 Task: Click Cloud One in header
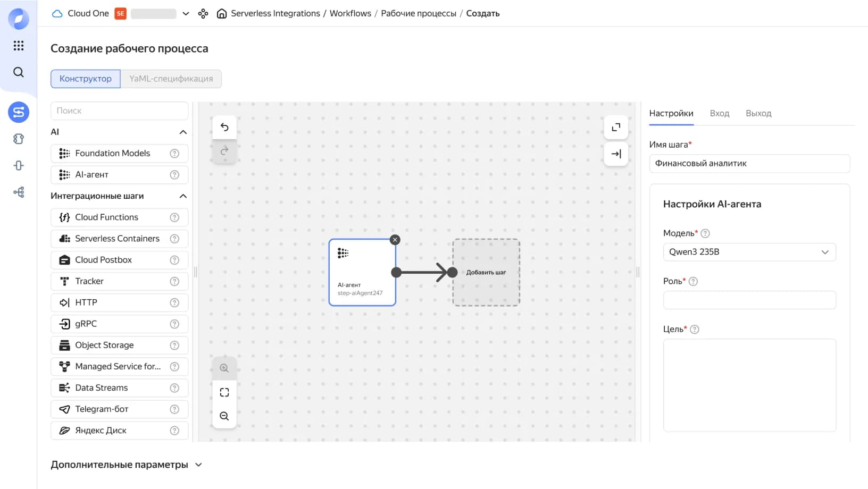tap(88, 13)
